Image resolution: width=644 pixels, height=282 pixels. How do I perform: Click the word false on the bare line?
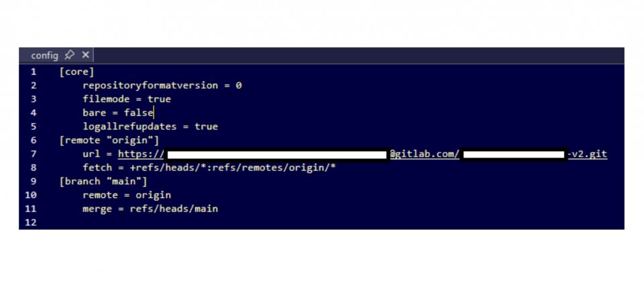138,113
